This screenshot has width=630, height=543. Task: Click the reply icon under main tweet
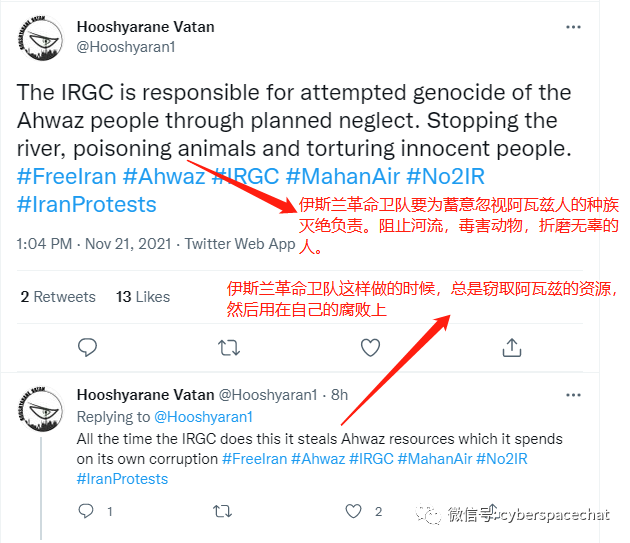[87, 347]
